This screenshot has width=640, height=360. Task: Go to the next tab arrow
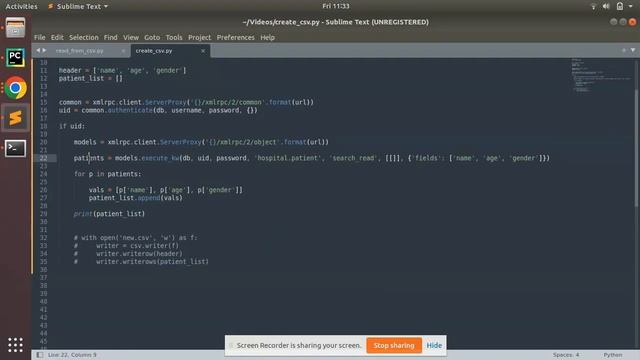click(x=44, y=50)
